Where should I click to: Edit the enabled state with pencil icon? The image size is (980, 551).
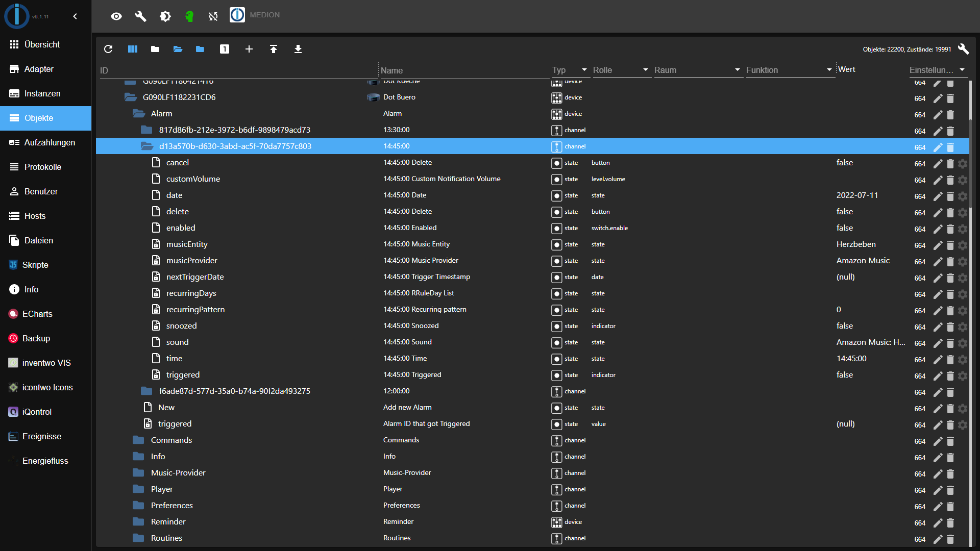click(x=938, y=229)
